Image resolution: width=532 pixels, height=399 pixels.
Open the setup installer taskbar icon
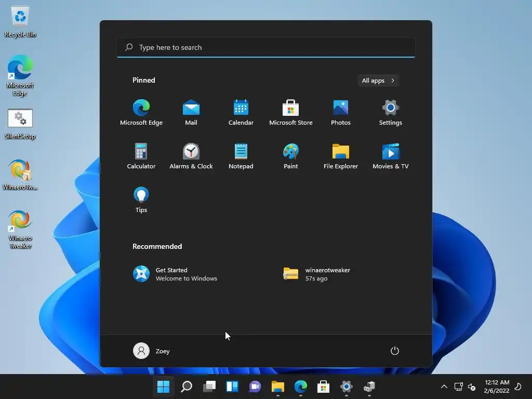pyautogui.click(x=369, y=387)
